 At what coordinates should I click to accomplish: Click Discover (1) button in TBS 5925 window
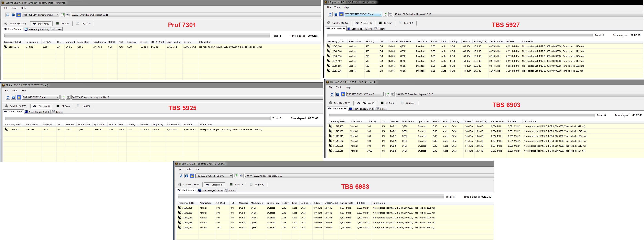coord(41,106)
